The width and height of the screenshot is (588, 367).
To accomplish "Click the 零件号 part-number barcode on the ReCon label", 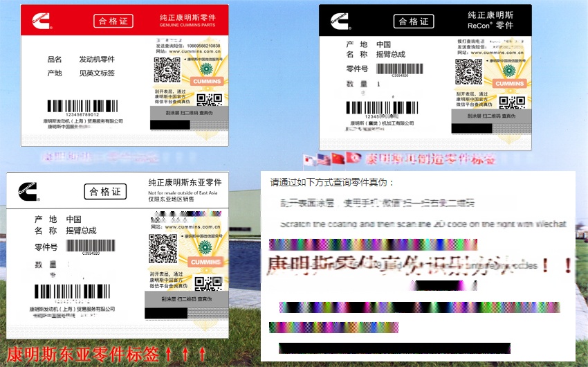I will [x=400, y=69].
